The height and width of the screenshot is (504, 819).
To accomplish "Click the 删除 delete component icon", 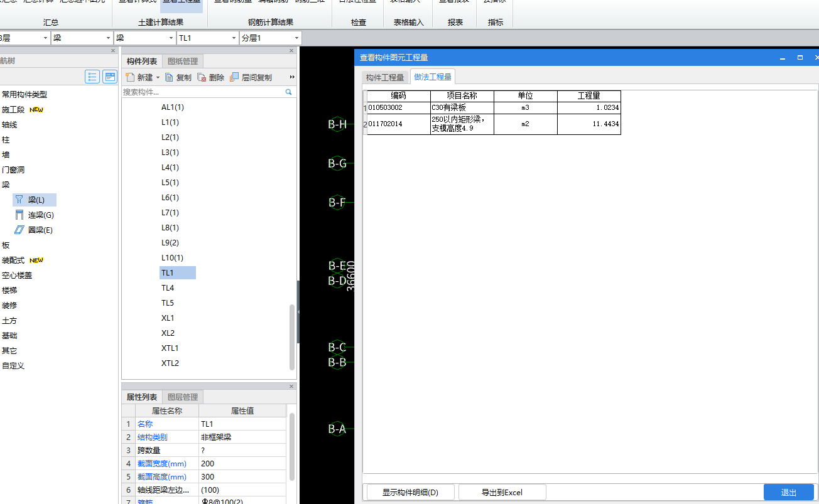I will (202, 77).
